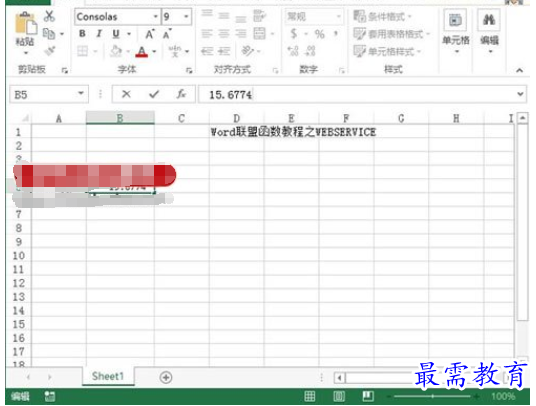Click the phonetic guide 文 icon
This screenshot has width=536, height=406.
[175, 52]
